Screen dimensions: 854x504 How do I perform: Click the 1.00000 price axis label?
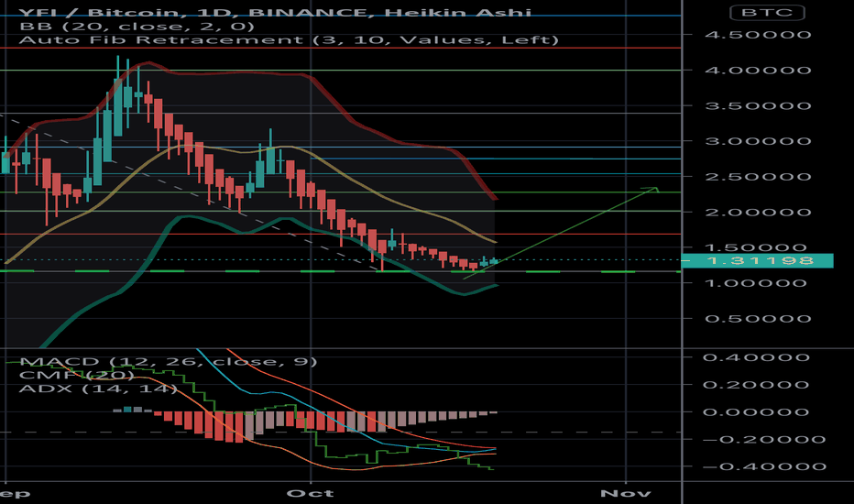[x=758, y=283]
